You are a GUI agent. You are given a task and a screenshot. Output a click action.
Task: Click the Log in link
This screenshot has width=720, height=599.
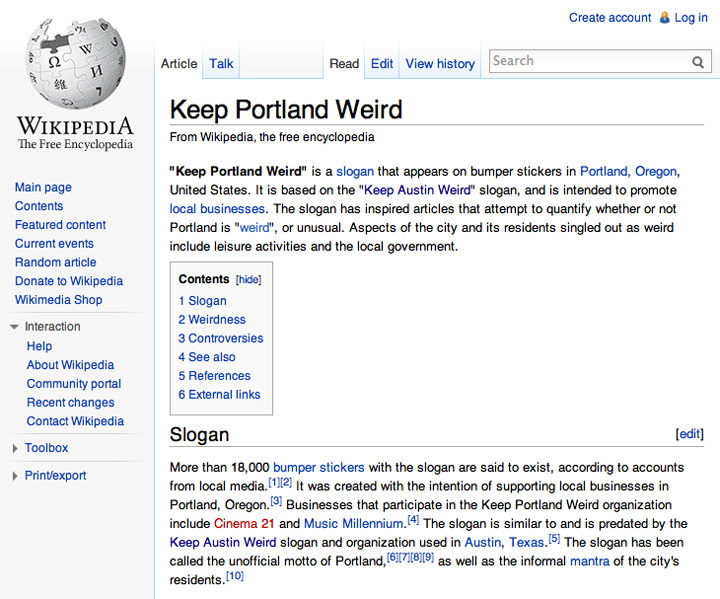coord(691,17)
